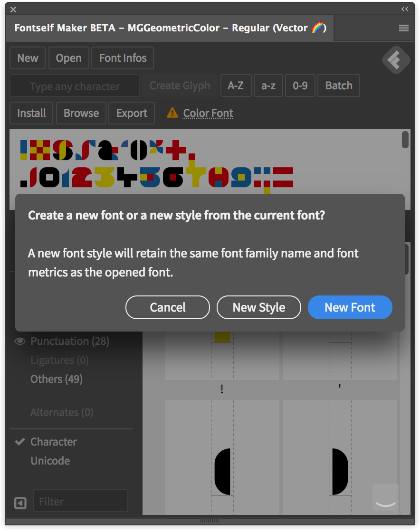Add lowercase glyphs with a-z

tap(268, 85)
